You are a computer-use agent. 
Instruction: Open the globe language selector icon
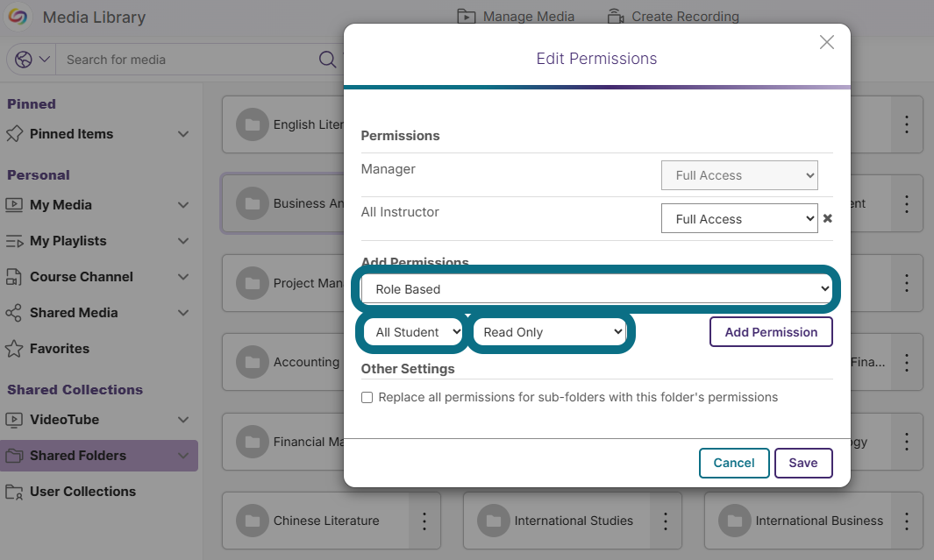click(x=24, y=60)
